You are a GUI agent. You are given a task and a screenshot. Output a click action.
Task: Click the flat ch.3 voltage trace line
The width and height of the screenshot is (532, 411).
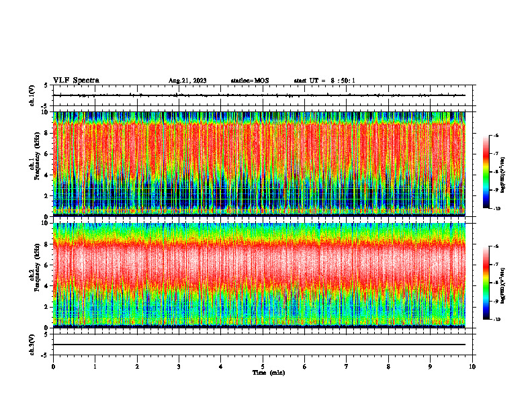click(259, 345)
